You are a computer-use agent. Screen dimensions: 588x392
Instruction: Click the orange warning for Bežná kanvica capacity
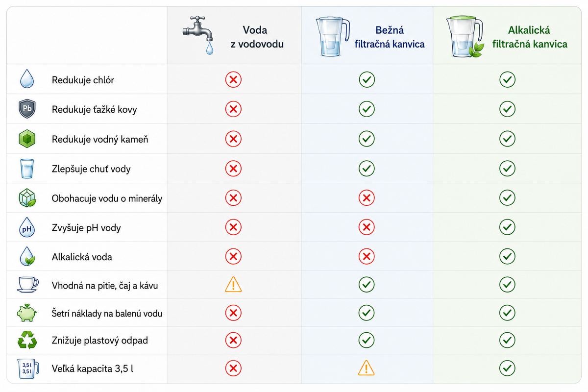(x=367, y=367)
